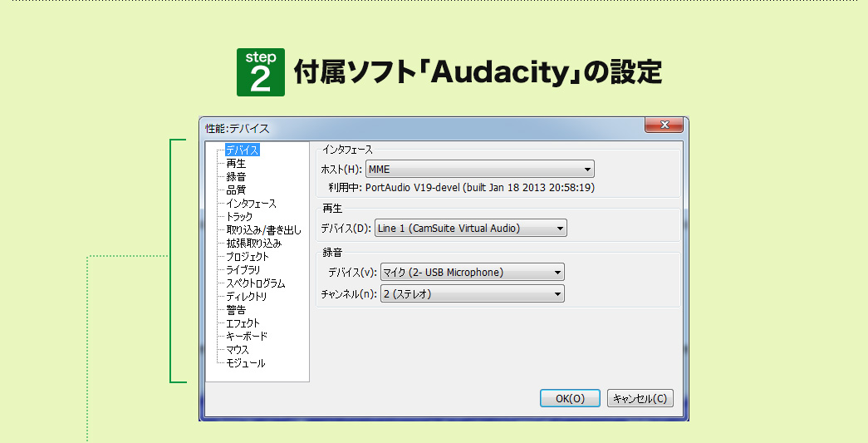
Task: Confirm settings with OK(O) button
Action: tap(570, 398)
